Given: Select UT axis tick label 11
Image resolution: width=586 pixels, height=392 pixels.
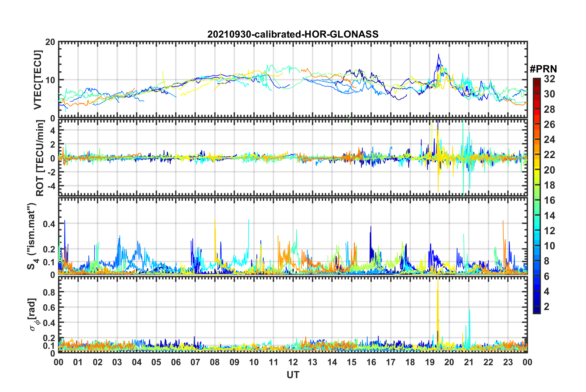Looking at the screenshot, I should point(274,362).
